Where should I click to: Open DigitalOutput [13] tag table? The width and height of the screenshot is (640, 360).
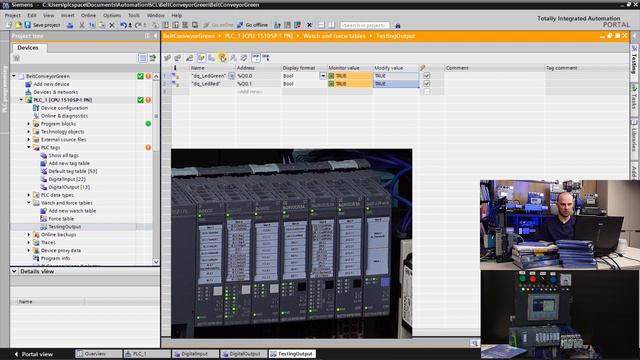click(69, 187)
